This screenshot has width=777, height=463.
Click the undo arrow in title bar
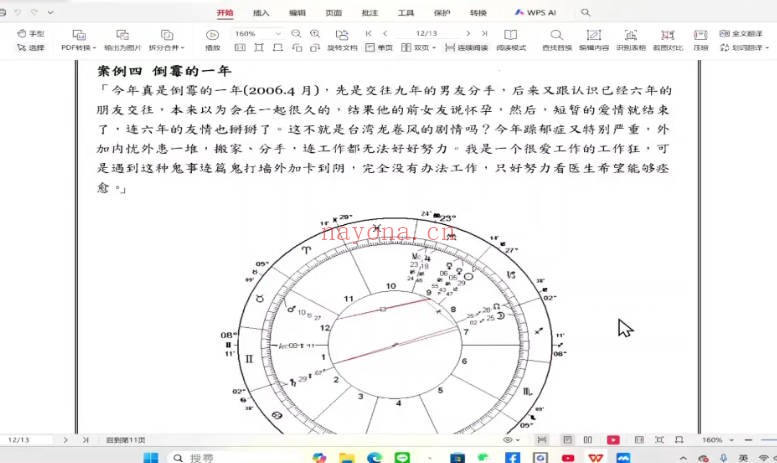(x=18, y=12)
